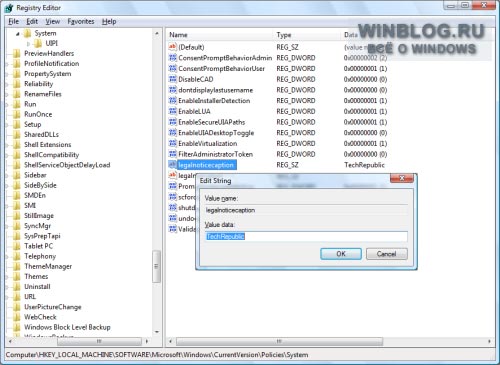Click the Shell Extensions folder icon
The image size is (500, 365).
click(17, 145)
